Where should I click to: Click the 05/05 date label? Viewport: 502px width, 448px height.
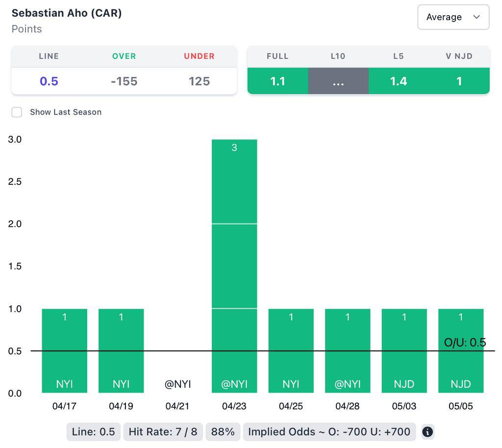(x=461, y=406)
